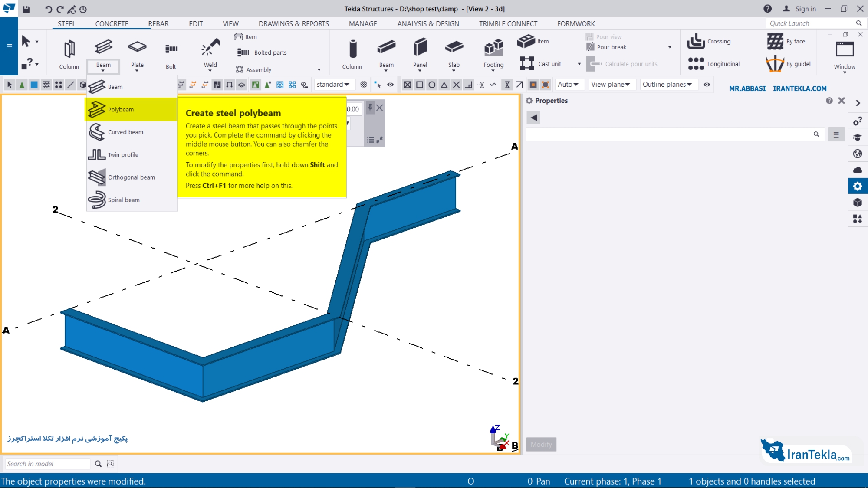Toggle selection filter visibility eye icon

pos(390,85)
